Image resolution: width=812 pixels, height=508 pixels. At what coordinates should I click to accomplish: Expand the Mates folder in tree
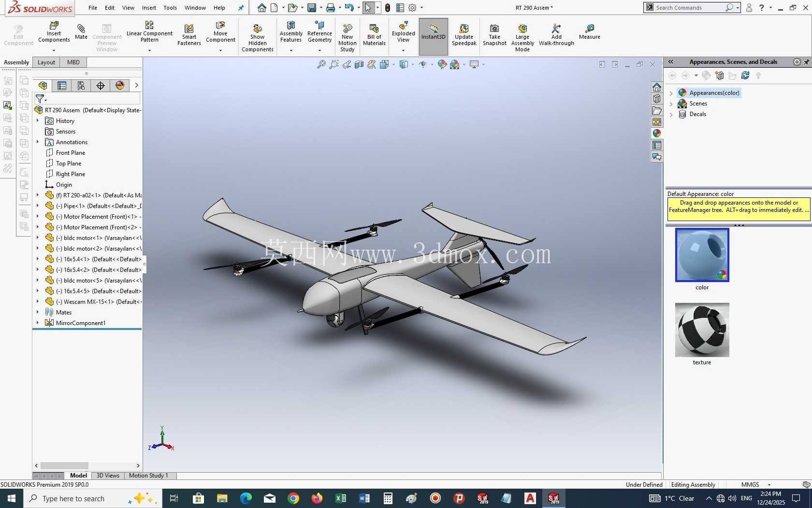38,312
